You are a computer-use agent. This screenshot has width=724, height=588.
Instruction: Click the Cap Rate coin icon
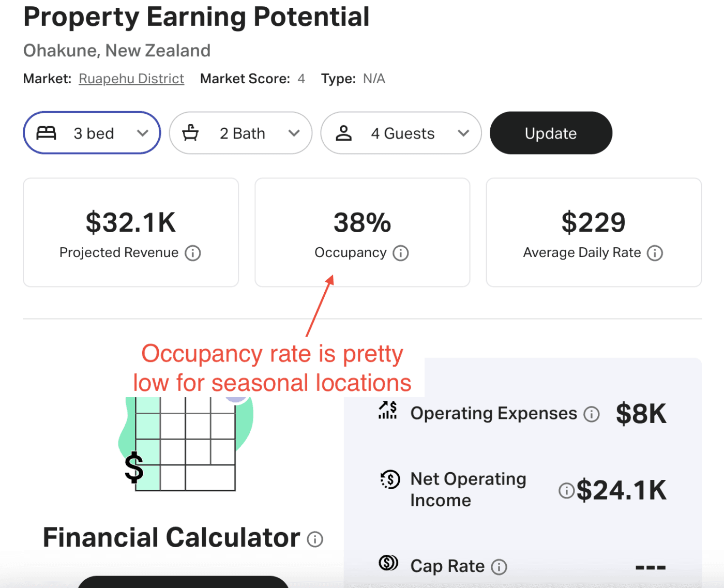388,563
